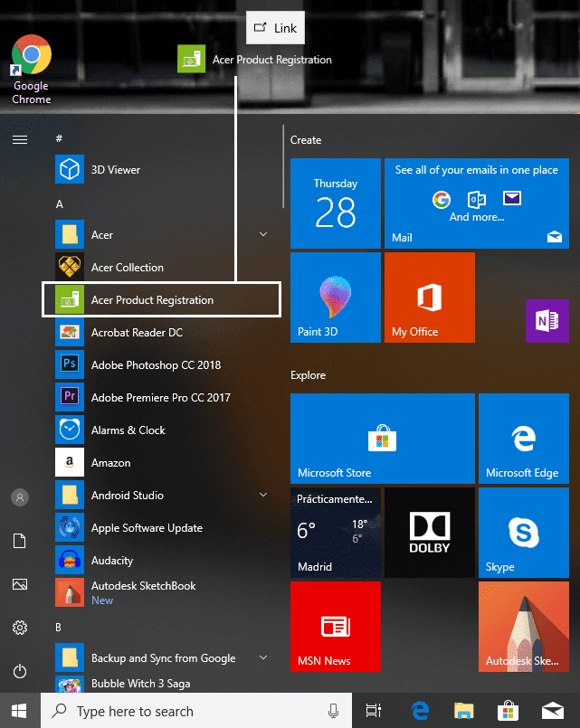Viewport: 580px width, 728px height.
Task: Launch Adobe Premiere Pro CC 2017 icon
Action: [x=70, y=397]
